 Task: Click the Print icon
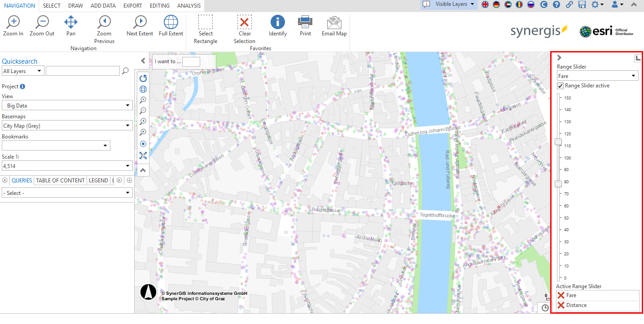pos(305,22)
